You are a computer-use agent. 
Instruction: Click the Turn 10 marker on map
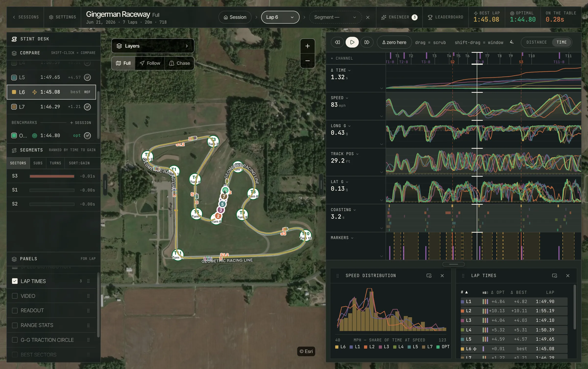tap(306, 235)
